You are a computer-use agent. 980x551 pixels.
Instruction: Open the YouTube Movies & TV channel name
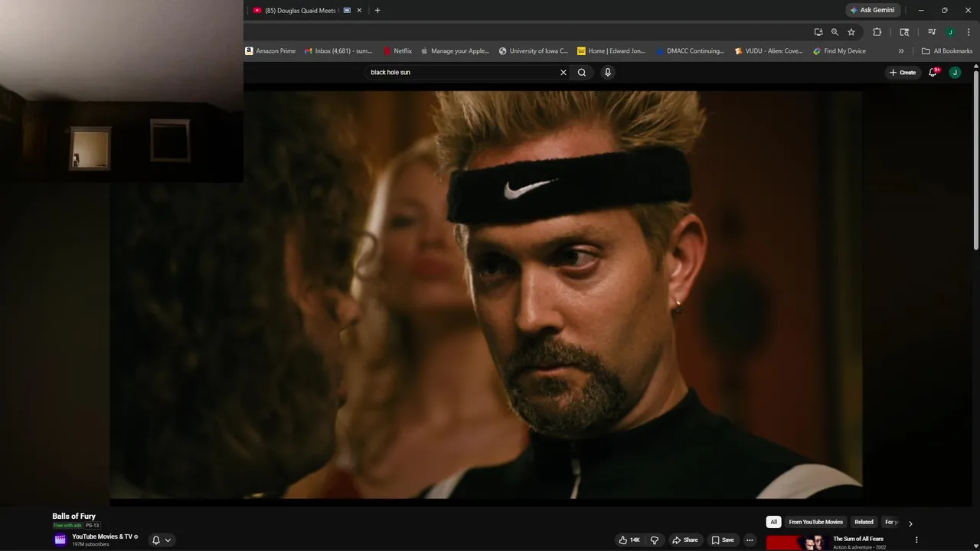[102, 536]
